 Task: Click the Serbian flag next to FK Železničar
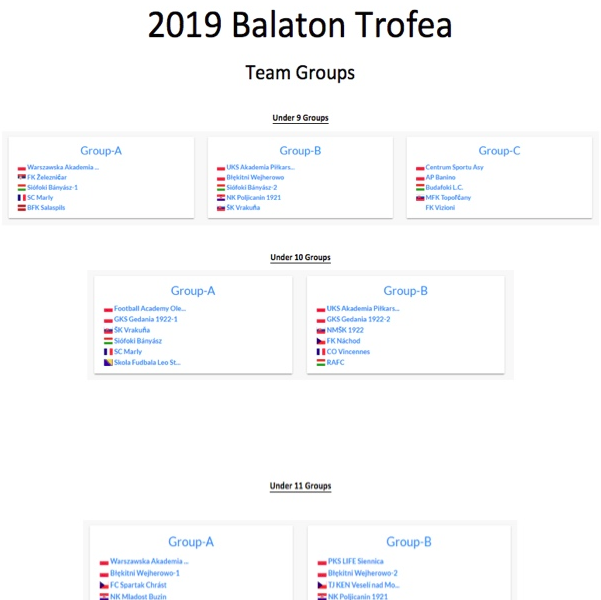(x=21, y=177)
